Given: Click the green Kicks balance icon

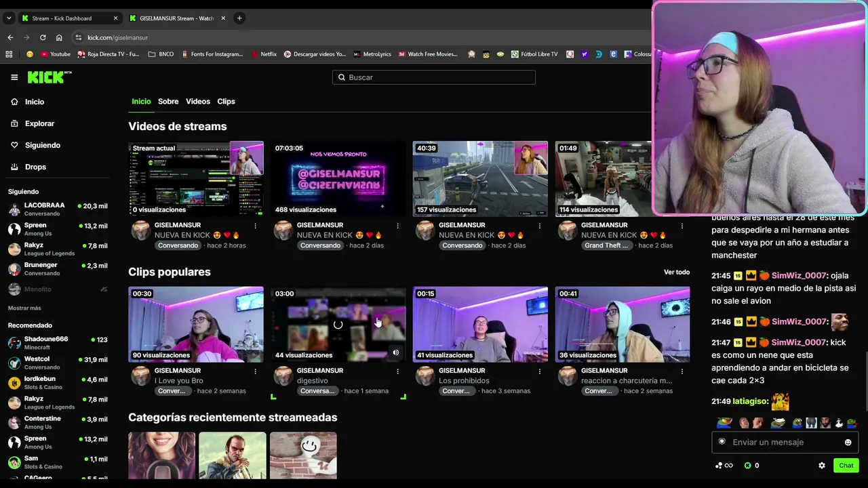Looking at the screenshot, I should coord(748,466).
